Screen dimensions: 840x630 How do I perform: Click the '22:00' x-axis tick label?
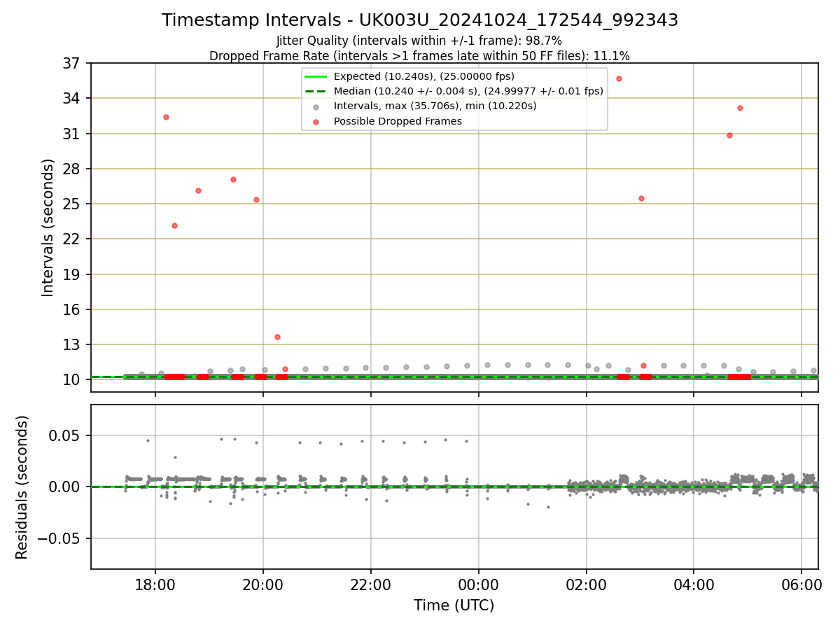[x=371, y=584]
